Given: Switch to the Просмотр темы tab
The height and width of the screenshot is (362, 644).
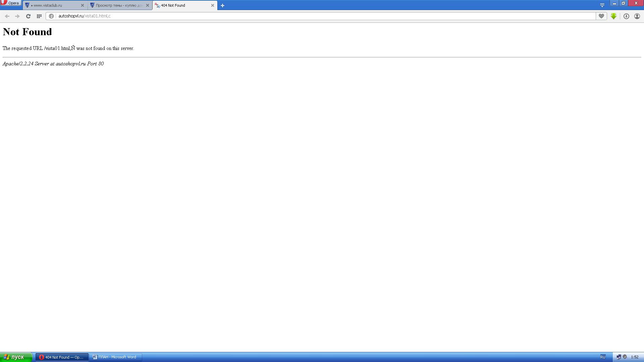Looking at the screenshot, I should tap(117, 5).
